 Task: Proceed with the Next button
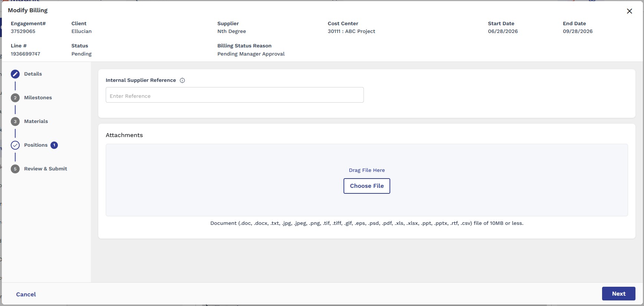(x=618, y=294)
